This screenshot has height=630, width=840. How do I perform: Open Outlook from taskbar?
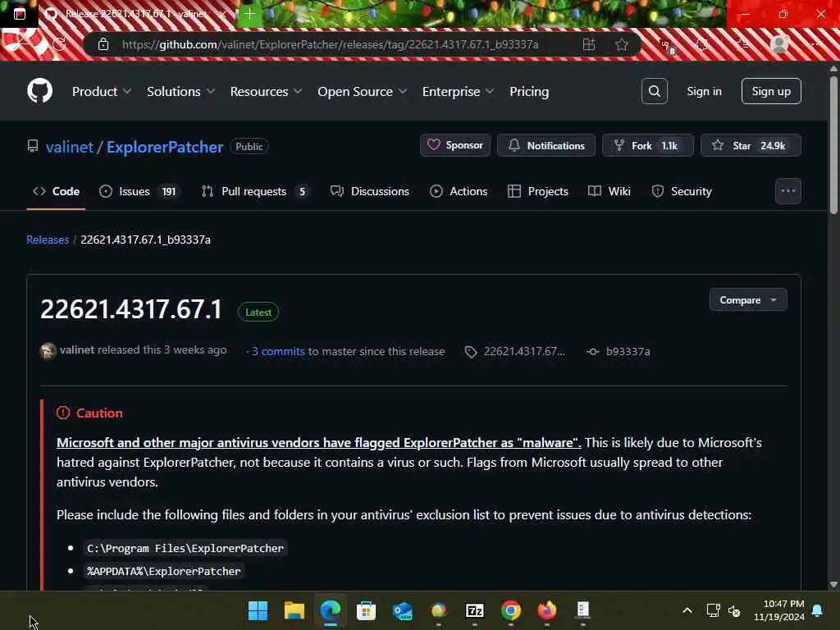[x=402, y=610]
